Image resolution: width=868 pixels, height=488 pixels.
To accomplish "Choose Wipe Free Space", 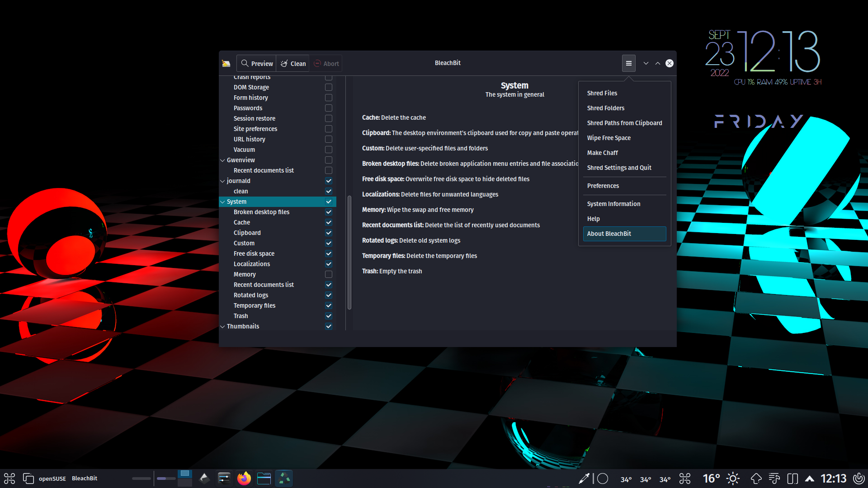I will point(624,138).
